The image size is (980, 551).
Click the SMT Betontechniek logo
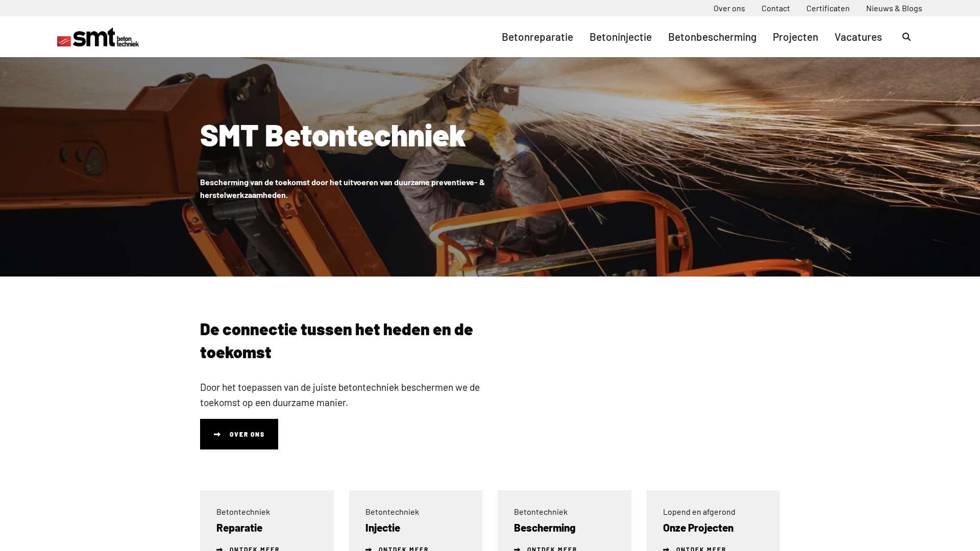pyautogui.click(x=97, y=38)
